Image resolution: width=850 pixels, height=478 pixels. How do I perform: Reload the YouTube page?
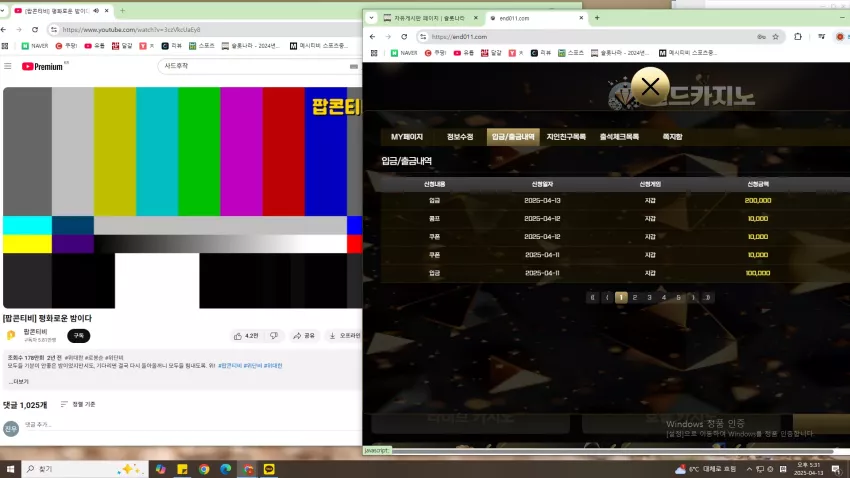35,30
